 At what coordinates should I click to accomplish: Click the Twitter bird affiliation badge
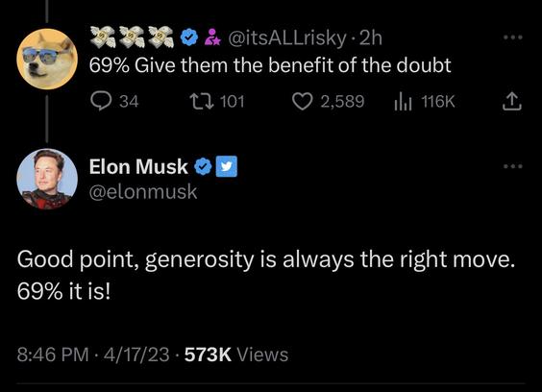coord(227,166)
